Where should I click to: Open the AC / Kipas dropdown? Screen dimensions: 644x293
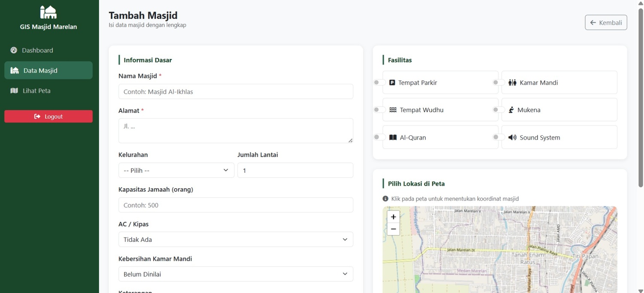236,239
